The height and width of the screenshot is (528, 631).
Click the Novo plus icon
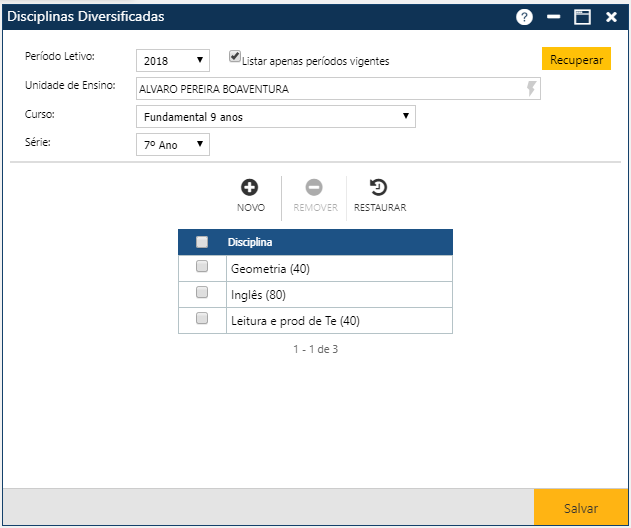[250, 187]
